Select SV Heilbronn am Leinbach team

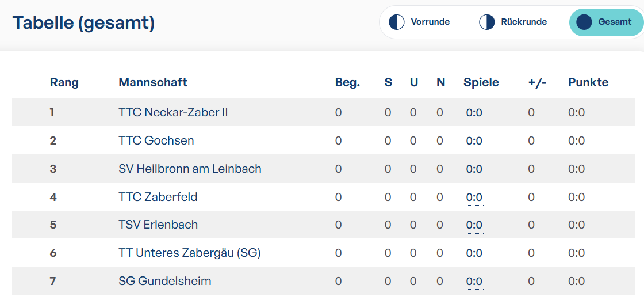pyautogui.click(x=190, y=169)
